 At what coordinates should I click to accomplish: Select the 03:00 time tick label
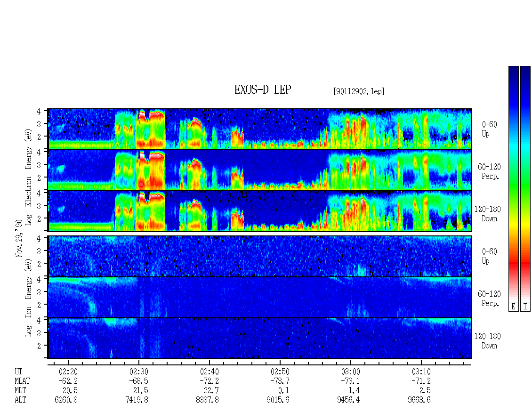click(x=350, y=372)
